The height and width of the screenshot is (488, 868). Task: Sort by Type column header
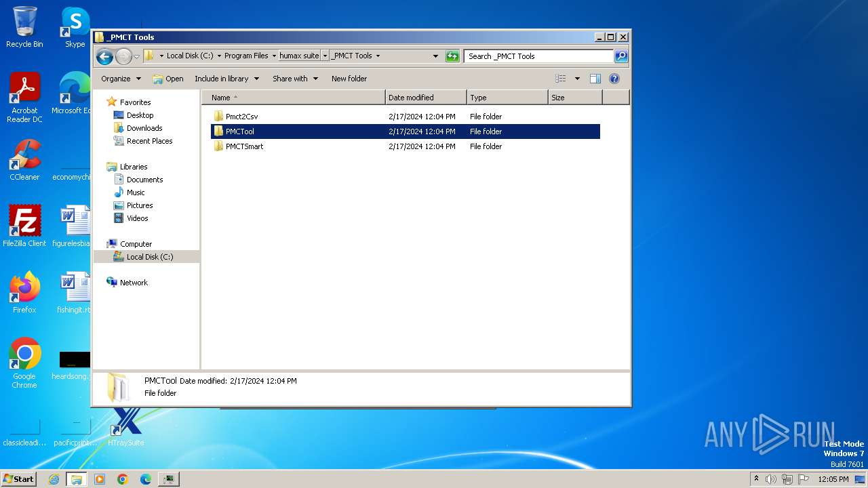[507, 98]
